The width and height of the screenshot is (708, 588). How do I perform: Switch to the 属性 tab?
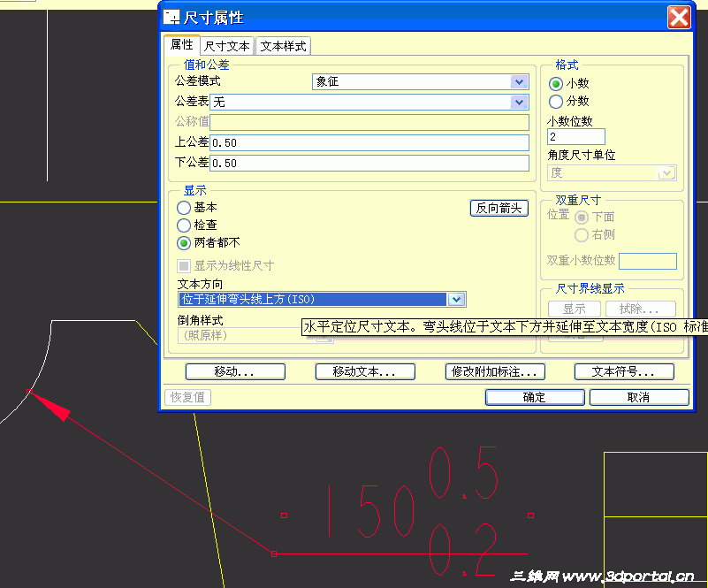pyautogui.click(x=182, y=45)
